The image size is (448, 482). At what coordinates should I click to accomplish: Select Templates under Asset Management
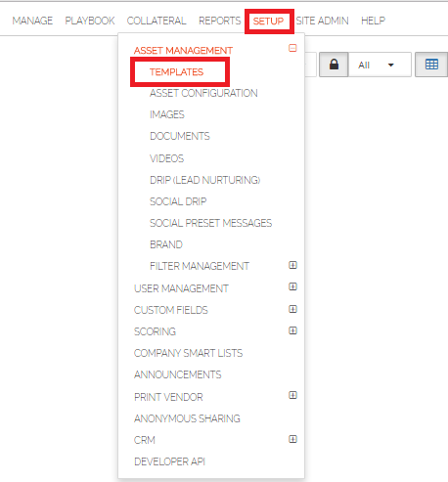(177, 72)
